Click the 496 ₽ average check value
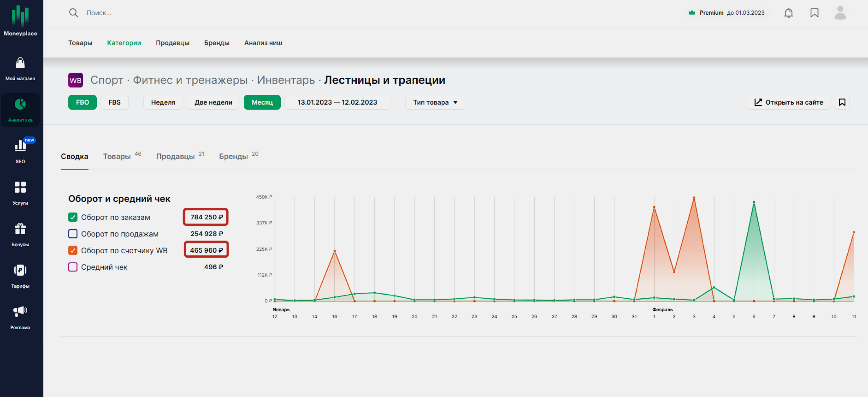Image resolution: width=868 pixels, height=397 pixels. point(213,267)
